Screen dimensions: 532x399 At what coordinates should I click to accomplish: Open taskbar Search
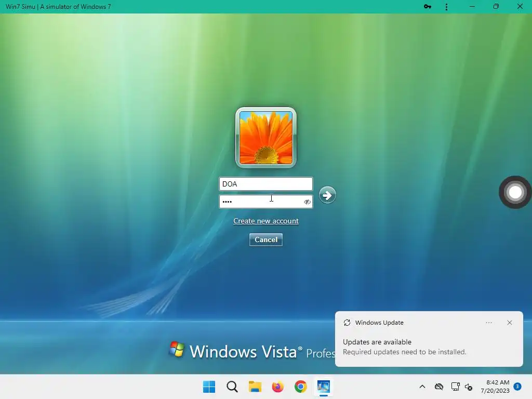pos(232,387)
